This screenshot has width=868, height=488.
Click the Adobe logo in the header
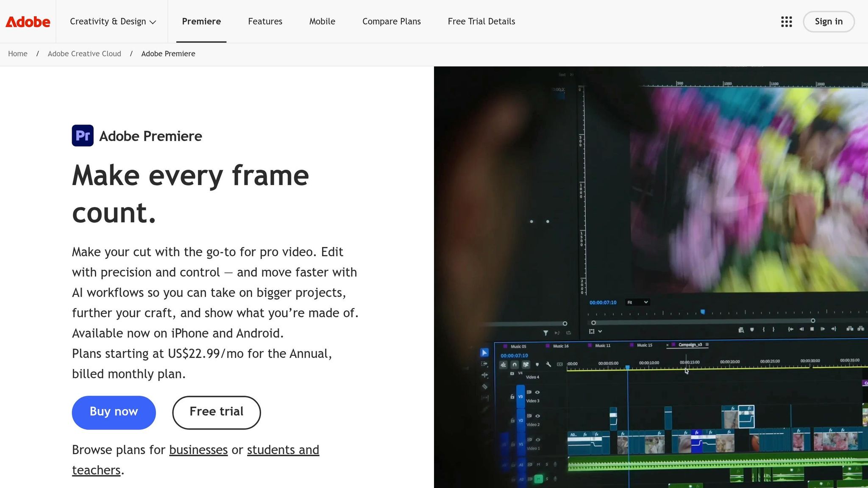(28, 22)
